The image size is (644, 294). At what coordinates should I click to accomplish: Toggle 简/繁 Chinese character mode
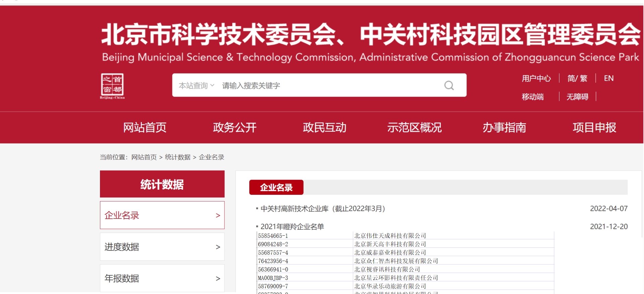577,78
